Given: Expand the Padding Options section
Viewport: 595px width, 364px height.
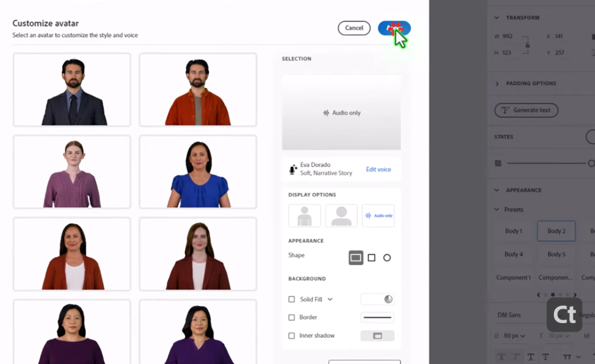Looking at the screenshot, I should 497,83.
